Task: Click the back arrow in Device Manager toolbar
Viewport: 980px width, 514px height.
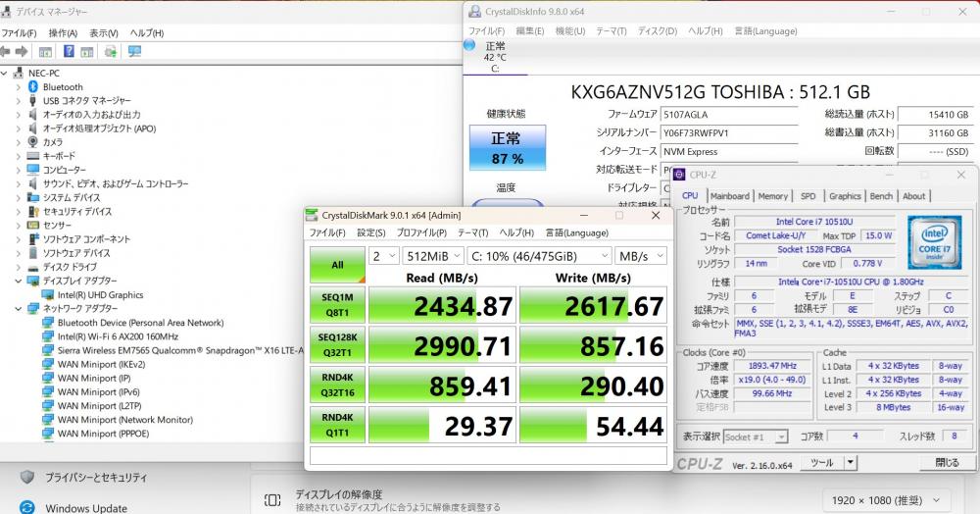Action: [x=5, y=52]
